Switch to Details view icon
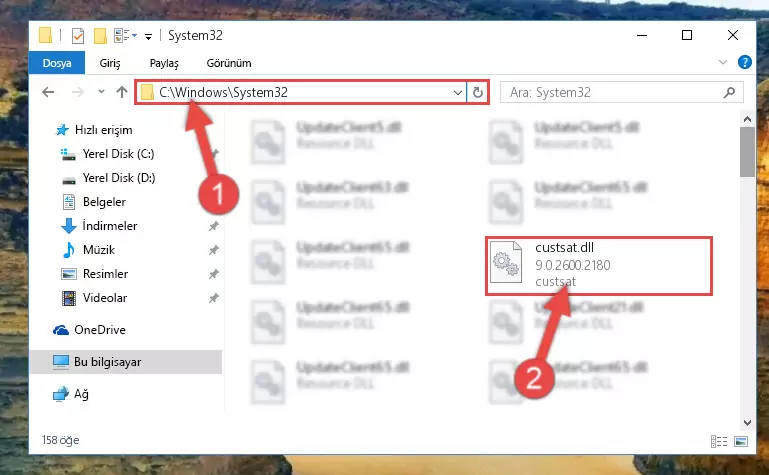The width and height of the screenshot is (769, 475). pos(718,441)
